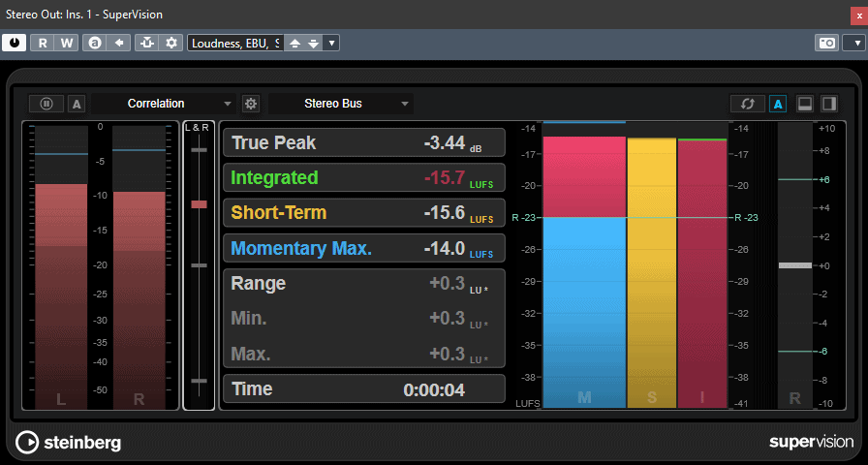
Task: Click the side-chain routing icon in toolbar
Action: pos(146,43)
